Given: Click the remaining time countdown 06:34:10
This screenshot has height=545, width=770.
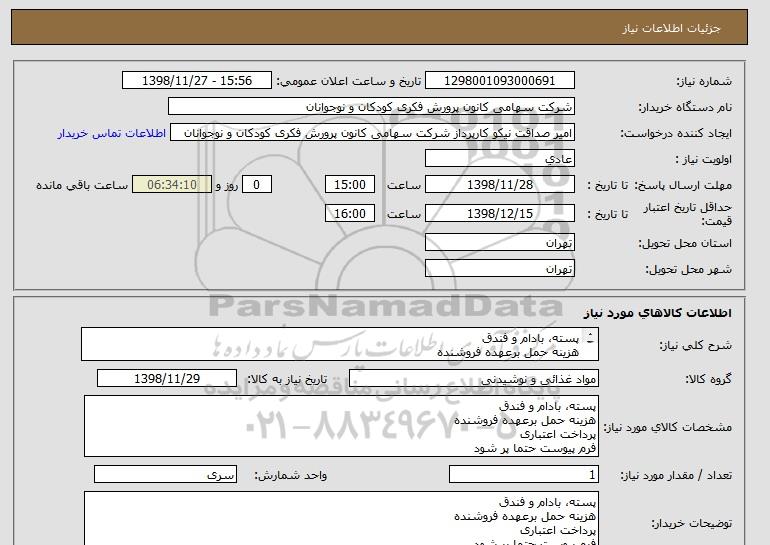Looking at the screenshot, I should [x=172, y=185].
